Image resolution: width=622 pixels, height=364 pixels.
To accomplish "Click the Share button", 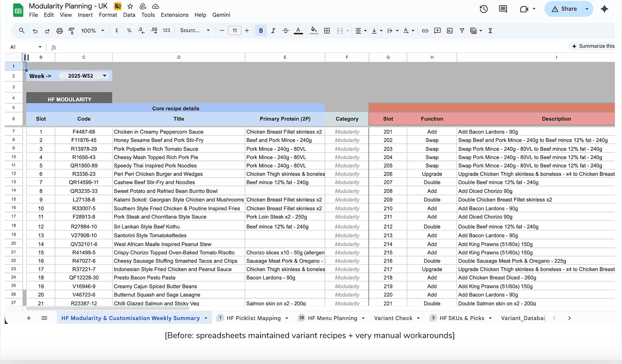I will (x=564, y=9).
